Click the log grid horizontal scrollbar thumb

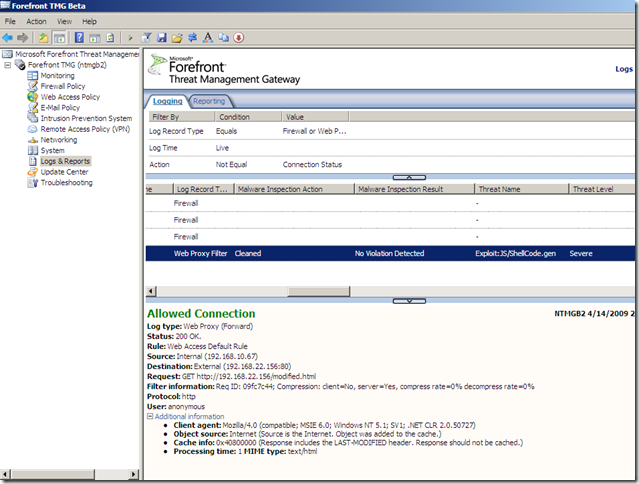pyautogui.click(x=319, y=291)
